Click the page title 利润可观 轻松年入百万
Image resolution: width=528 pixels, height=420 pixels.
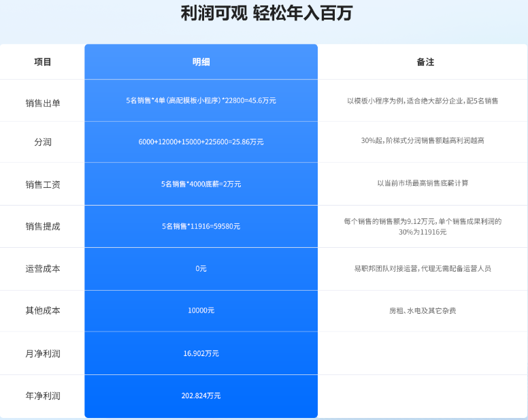point(267,14)
